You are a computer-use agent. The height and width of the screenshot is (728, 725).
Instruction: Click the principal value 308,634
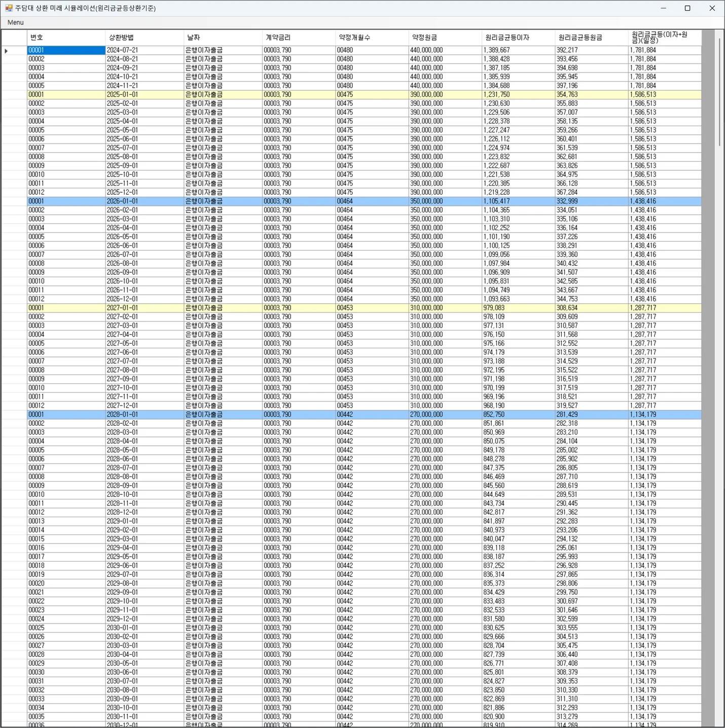pos(592,308)
